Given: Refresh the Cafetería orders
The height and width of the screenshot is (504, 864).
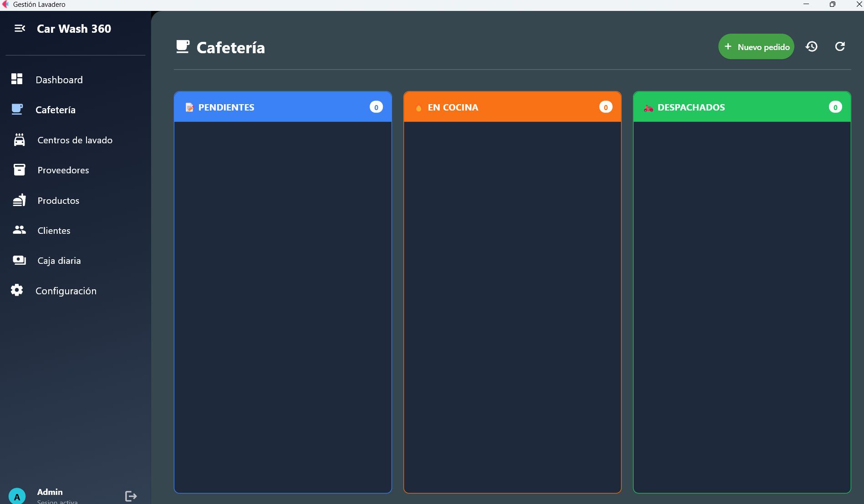Looking at the screenshot, I should coord(840,46).
